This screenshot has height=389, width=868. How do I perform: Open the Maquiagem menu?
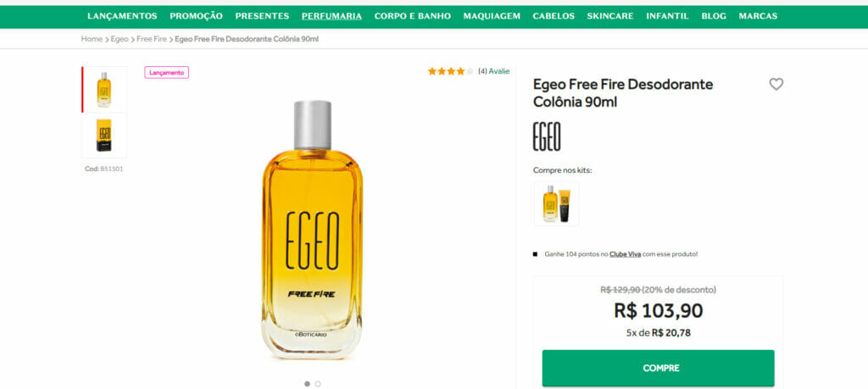[492, 16]
